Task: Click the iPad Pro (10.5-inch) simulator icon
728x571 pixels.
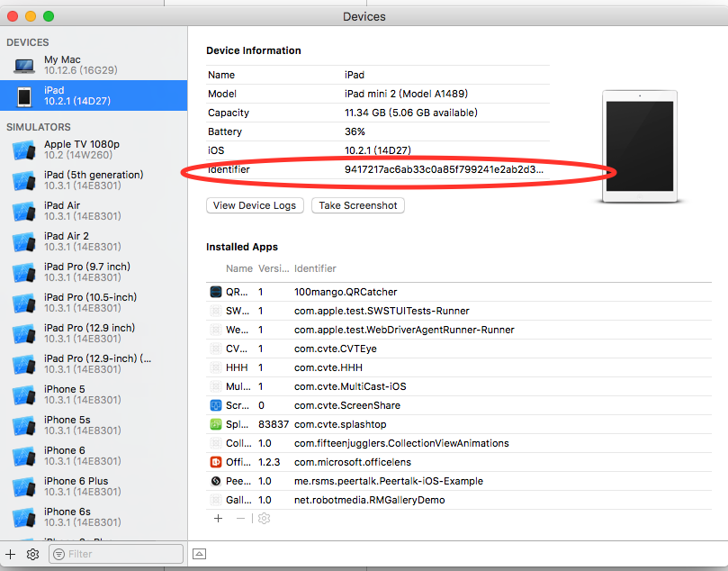Action: (24, 304)
